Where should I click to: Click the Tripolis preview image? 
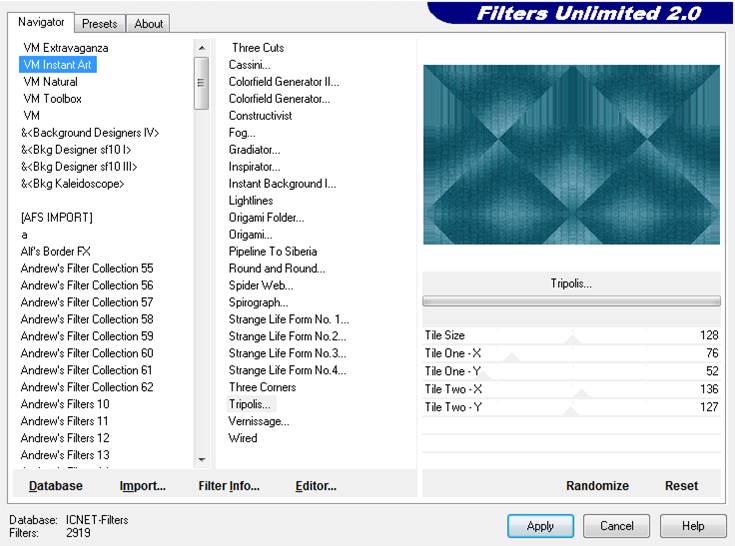coord(571,155)
